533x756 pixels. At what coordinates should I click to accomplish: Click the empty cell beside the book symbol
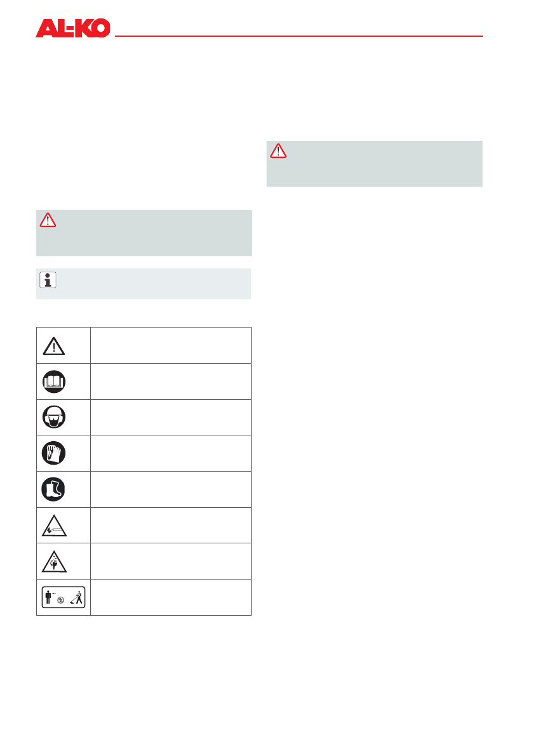tap(170, 381)
